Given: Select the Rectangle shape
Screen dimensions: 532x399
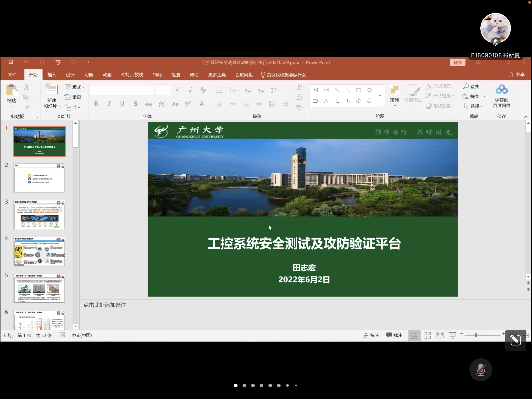Looking at the screenshot, I should [358, 90].
